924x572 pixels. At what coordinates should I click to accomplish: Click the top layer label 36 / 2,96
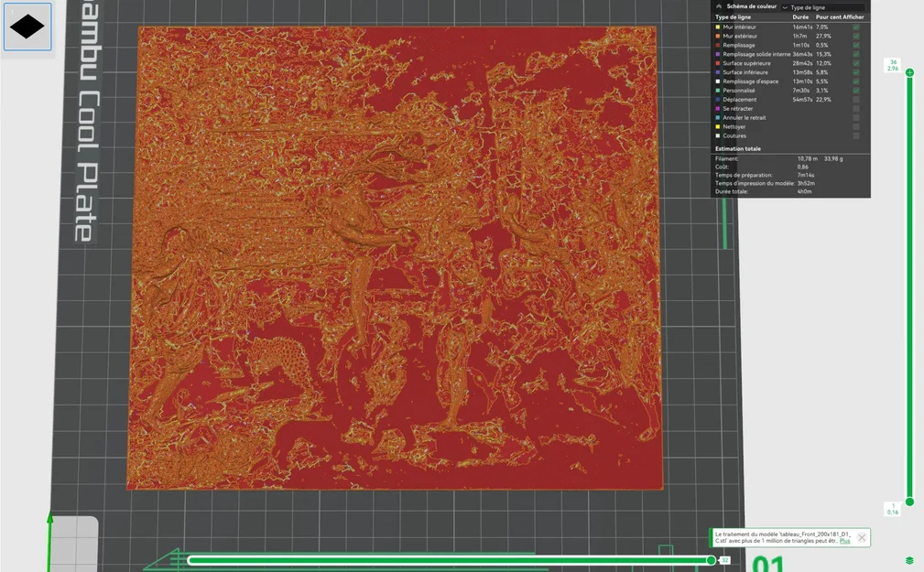(x=893, y=65)
